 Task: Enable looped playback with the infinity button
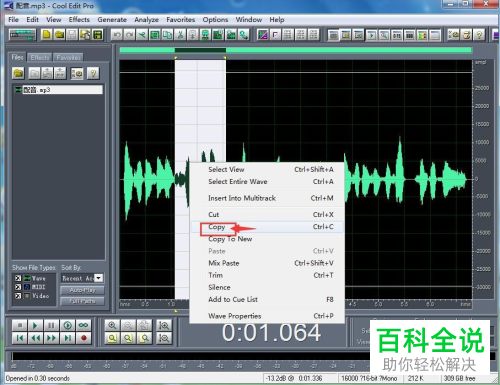click(83, 325)
